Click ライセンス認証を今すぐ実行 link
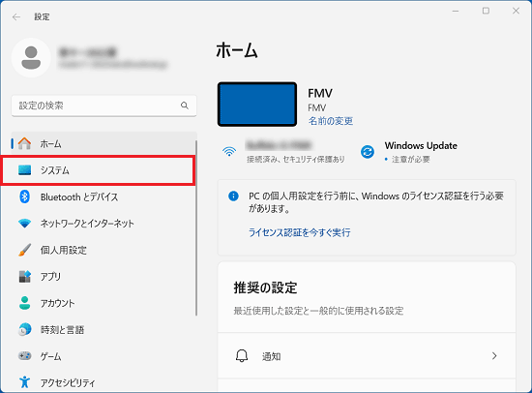This screenshot has width=532, height=393. pos(300,232)
